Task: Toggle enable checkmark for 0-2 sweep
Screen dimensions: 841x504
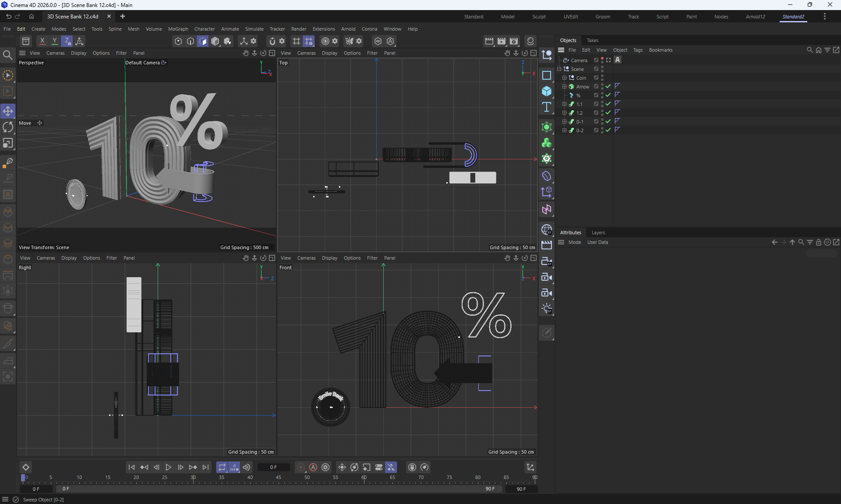Action: 608,130
